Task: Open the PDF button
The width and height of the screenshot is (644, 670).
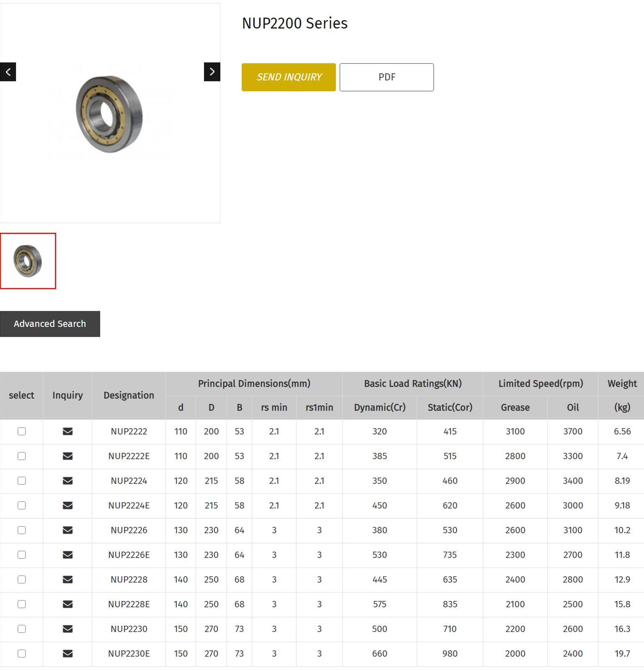Action: 386,77
